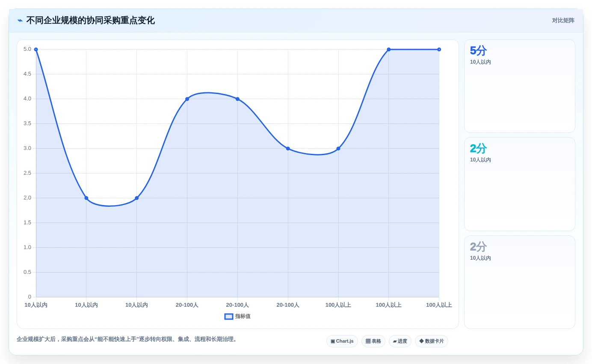Screen dimensions: 592x364
Task: Click the y-axis label 4.5
Action: click(27, 74)
